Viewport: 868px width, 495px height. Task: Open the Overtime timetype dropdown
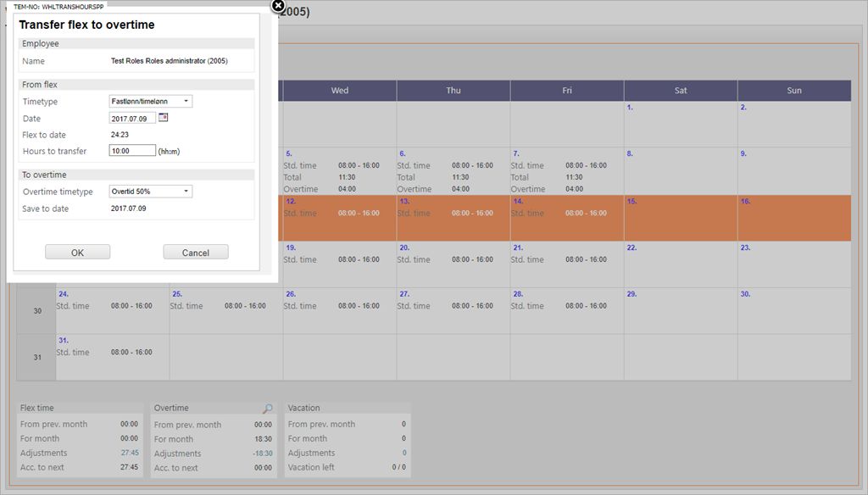click(x=151, y=192)
